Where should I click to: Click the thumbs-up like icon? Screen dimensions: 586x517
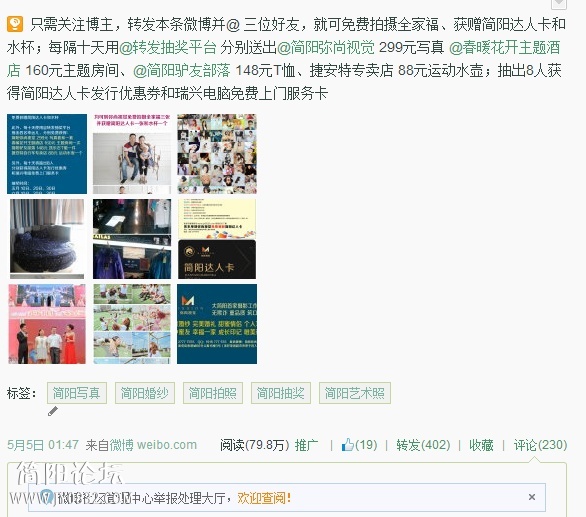coord(348,444)
